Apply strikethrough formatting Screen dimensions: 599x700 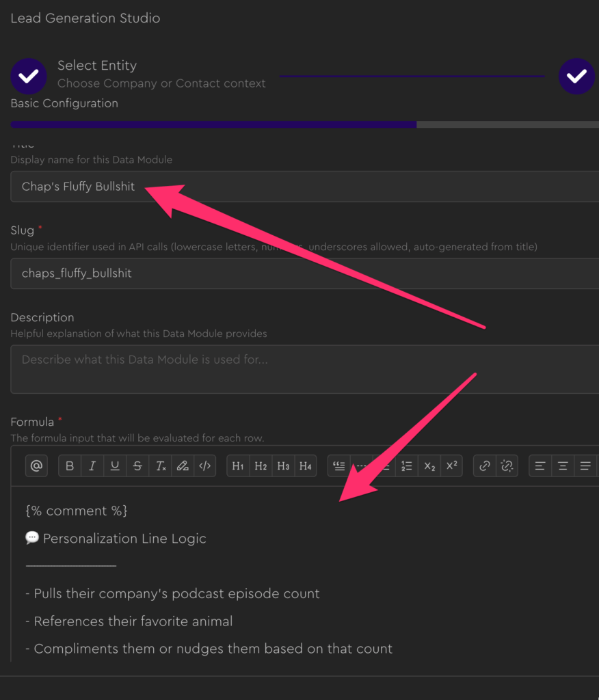[x=137, y=466]
